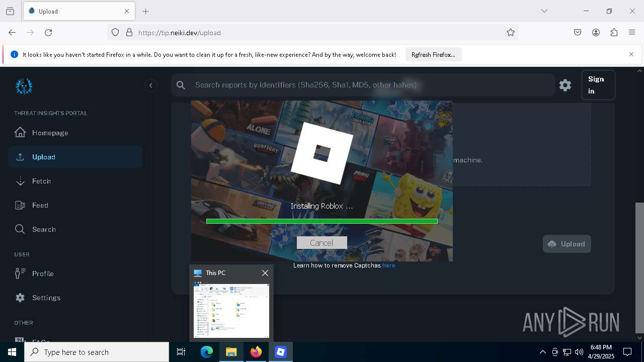Image resolution: width=644 pixels, height=362 pixels.
Task: Click the URL address bar
Action: [x=312, y=33]
